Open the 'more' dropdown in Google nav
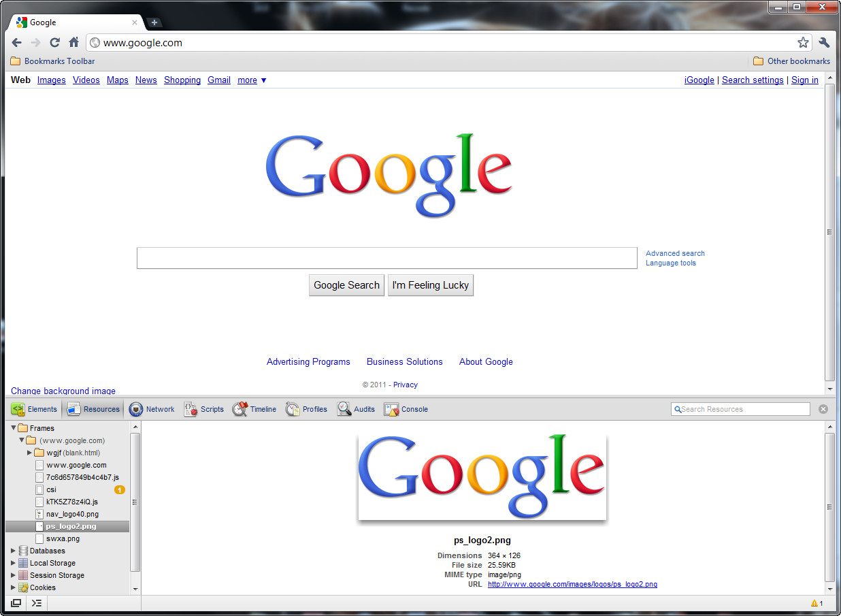Viewport: 841px width, 616px height. click(252, 80)
